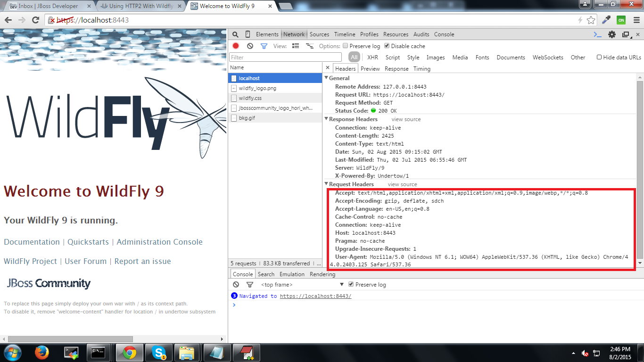Image resolution: width=644 pixels, height=362 pixels.
Task: Click the console filter funnel icon
Action: click(250, 285)
